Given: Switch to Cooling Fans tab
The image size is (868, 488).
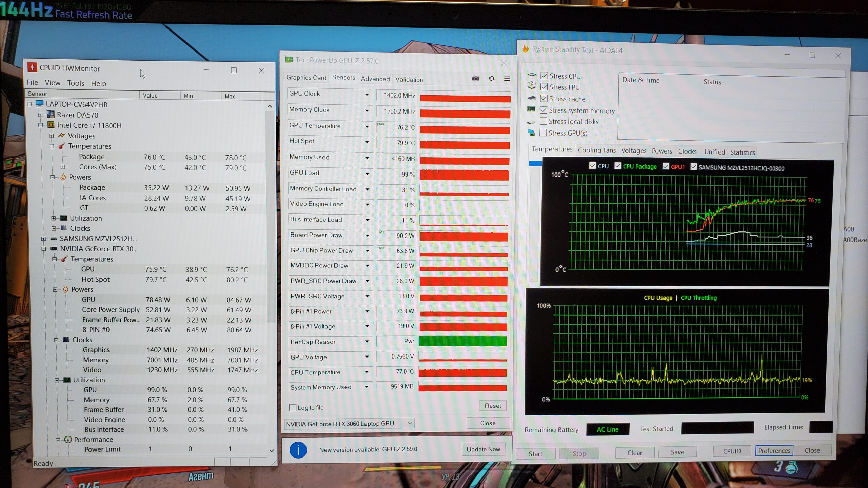Looking at the screenshot, I should (x=596, y=150).
